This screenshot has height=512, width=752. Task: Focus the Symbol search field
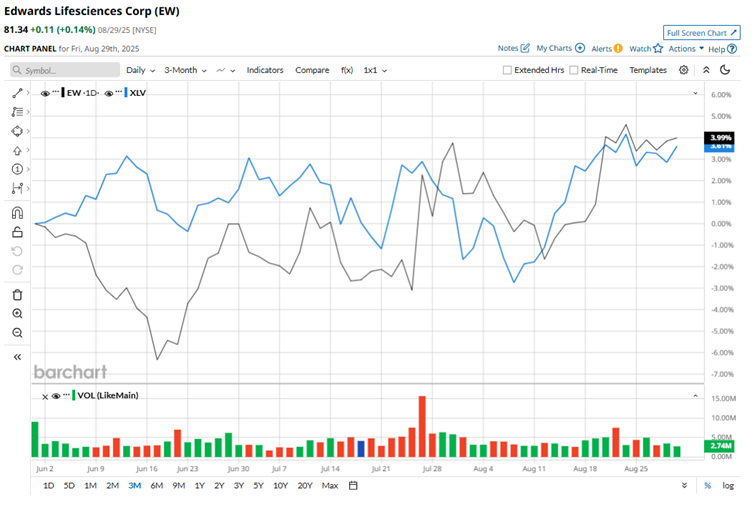(x=65, y=70)
